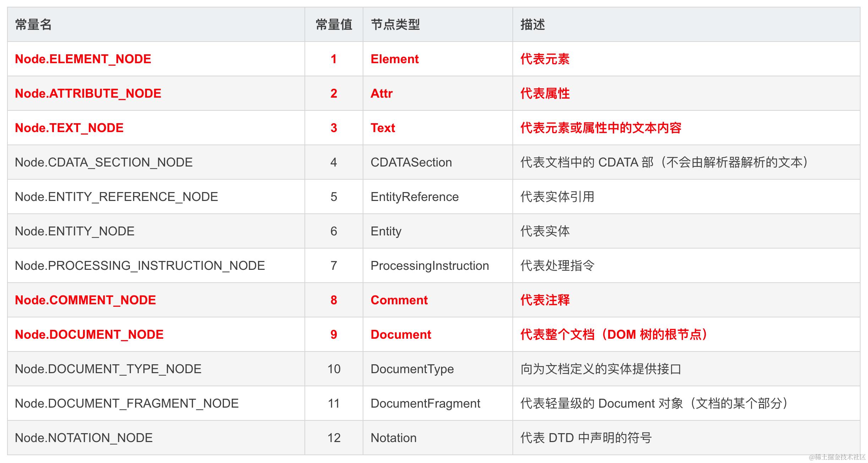Click the DocumentType node type cell
Screen dimensions: 868x463
pos(412,369)
